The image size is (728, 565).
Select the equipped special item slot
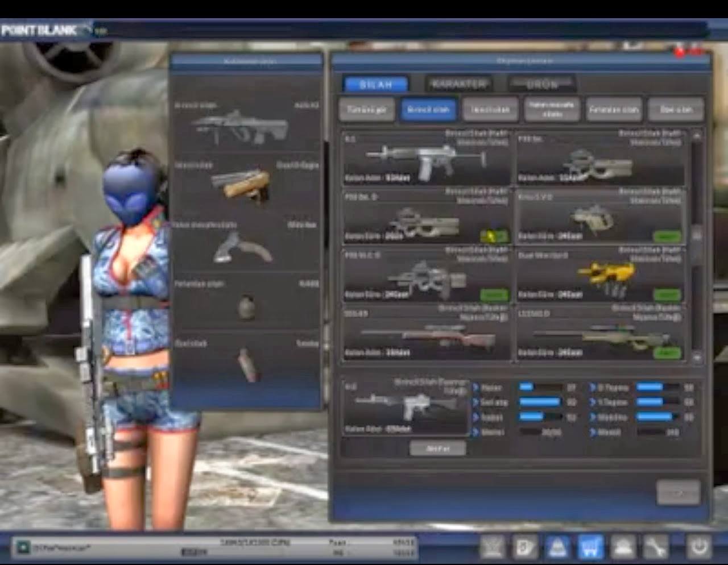click(246, 363)
